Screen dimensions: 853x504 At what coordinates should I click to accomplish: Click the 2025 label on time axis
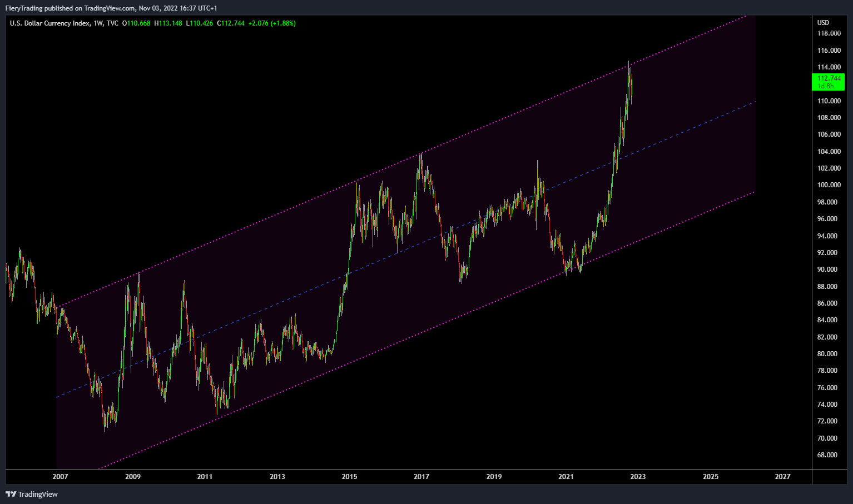[711, 477]
